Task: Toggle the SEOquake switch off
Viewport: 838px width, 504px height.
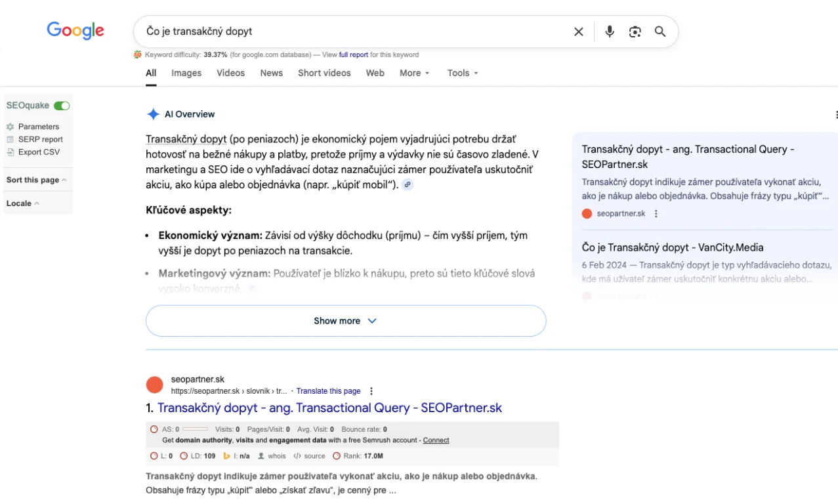Action: click(62, 106)
